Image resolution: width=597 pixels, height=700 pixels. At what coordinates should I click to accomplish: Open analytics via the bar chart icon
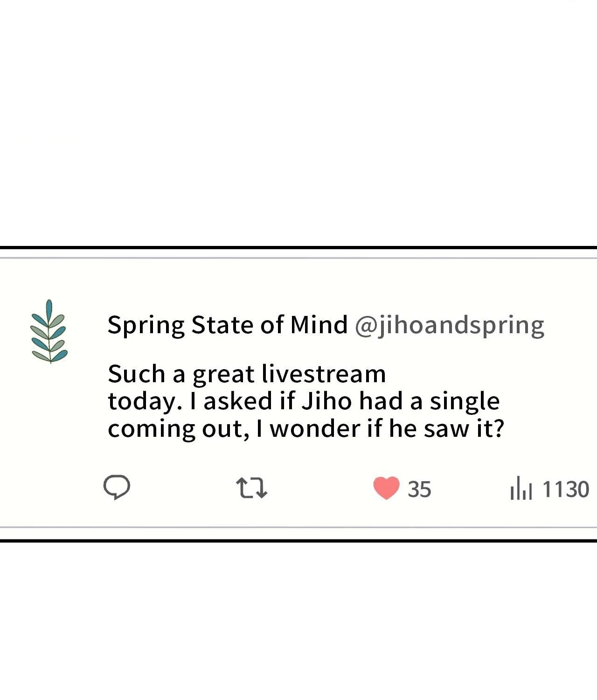[521, 488]
